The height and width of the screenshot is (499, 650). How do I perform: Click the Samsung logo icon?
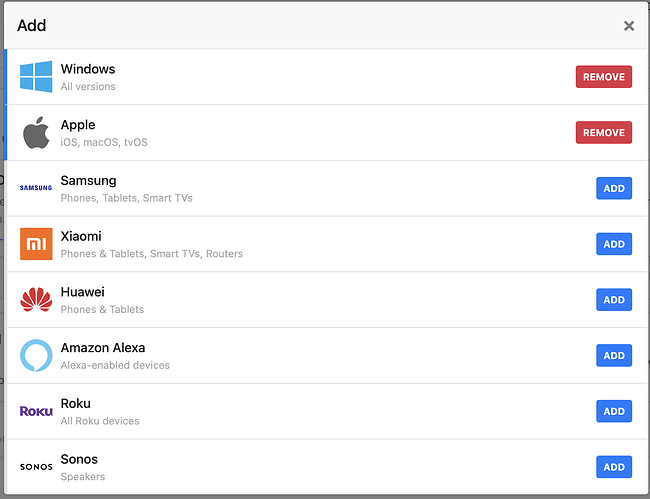tap(36, 188)
